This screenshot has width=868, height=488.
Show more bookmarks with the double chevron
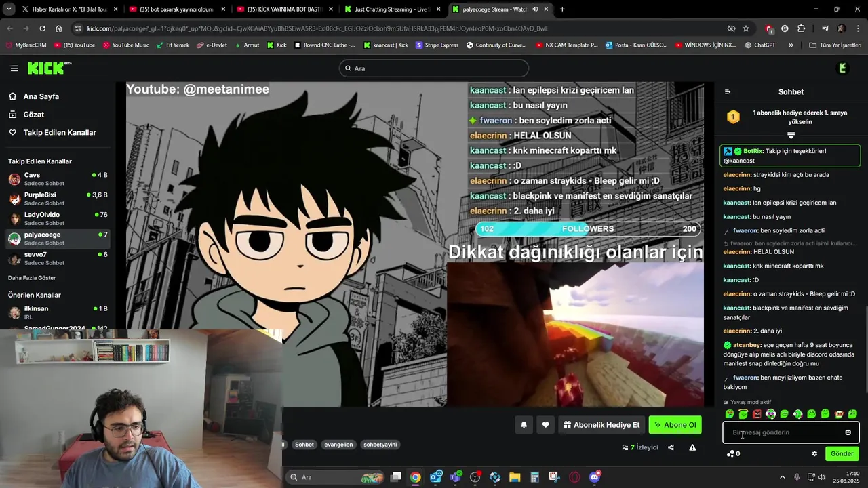(791, 45)
